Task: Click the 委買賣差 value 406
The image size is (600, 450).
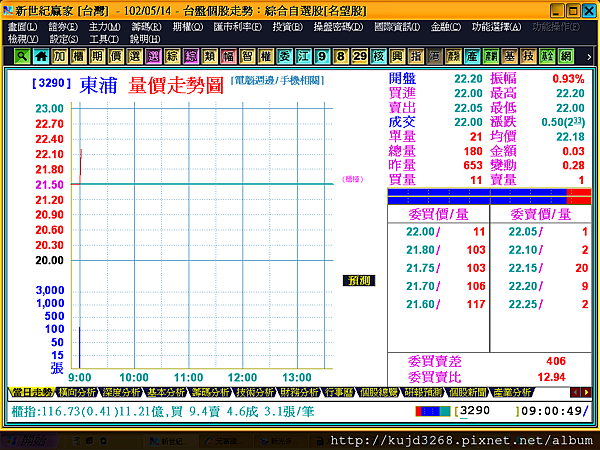Action: (x=556, y=361)
